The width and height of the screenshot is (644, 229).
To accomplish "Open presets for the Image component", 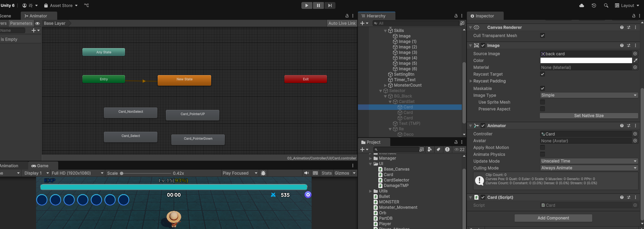I will pyautogui.click(x=629, y=45).
